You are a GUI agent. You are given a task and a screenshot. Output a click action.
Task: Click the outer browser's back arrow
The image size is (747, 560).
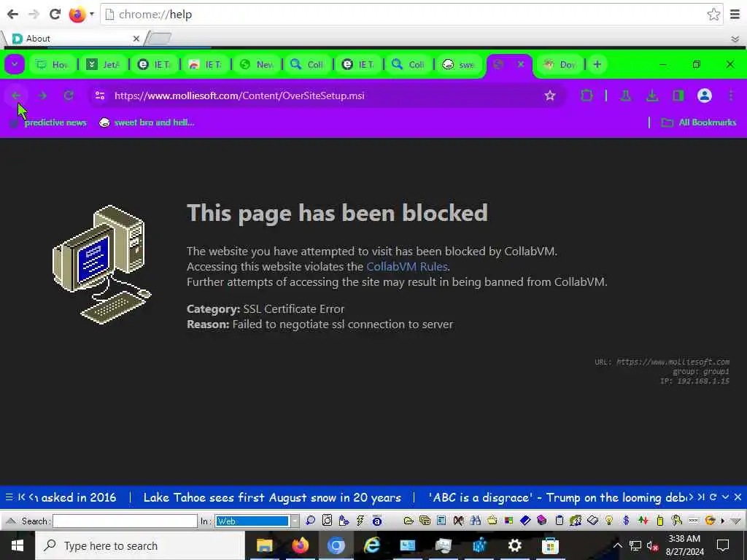click(13, 15)
